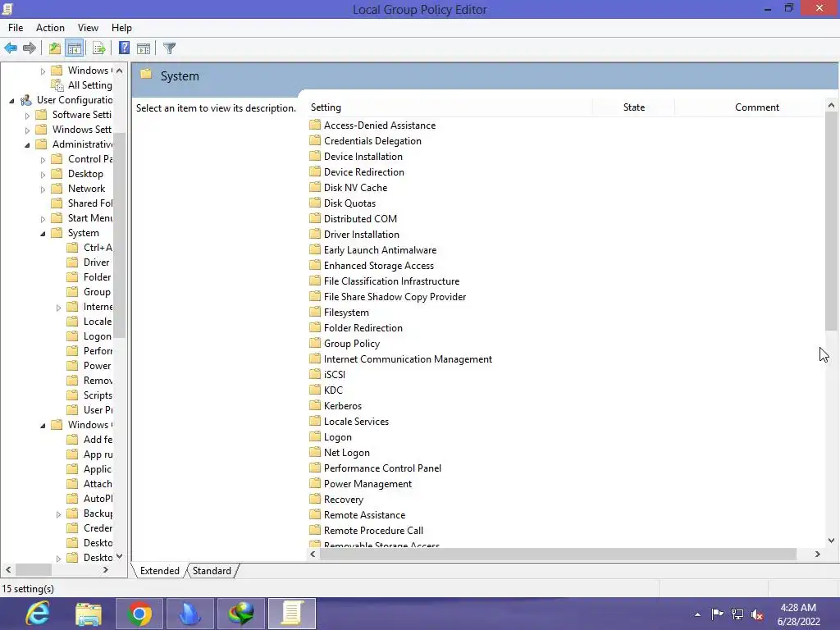Click the muted volume tray icon
Image resolution: width=840 pixels, height=630 pixels.
pos(757,614)
